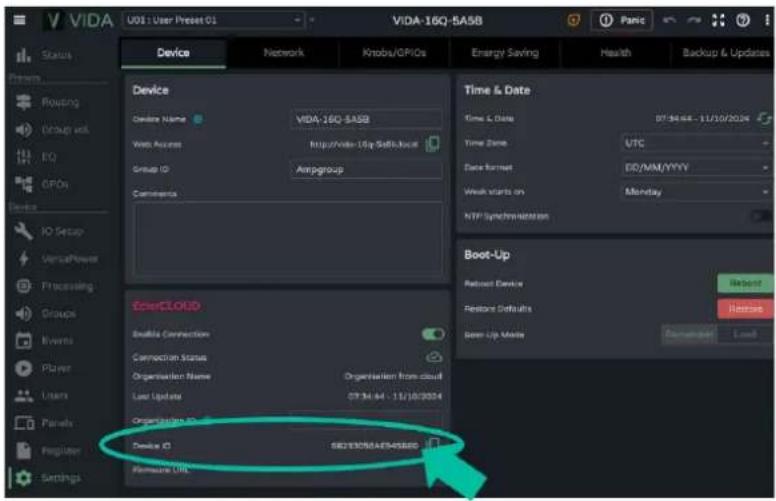Open Status in the sidebar
Viewport: 776px width, 501px height.
tap(44, 55)
